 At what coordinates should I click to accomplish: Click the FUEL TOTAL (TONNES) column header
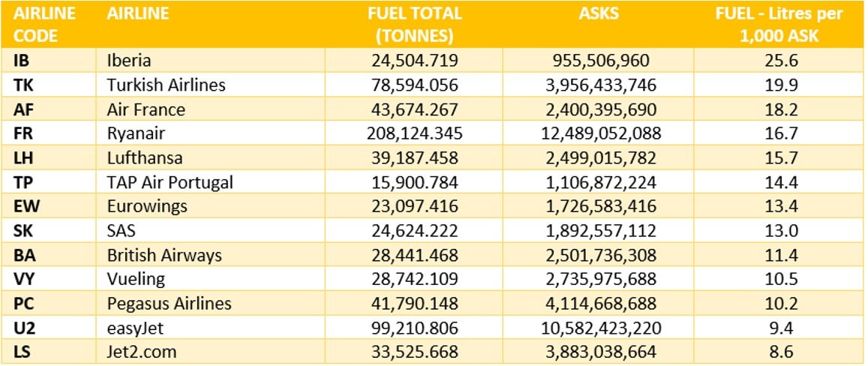point(414,25)
